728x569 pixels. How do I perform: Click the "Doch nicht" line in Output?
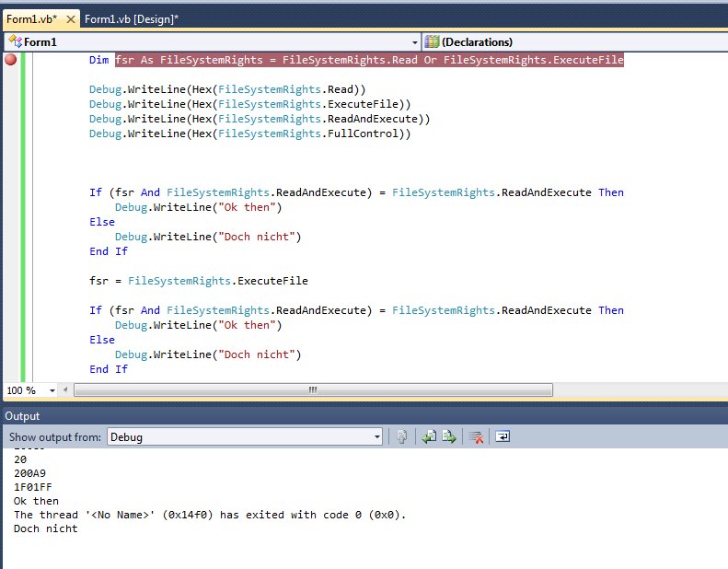pos(46,529)
